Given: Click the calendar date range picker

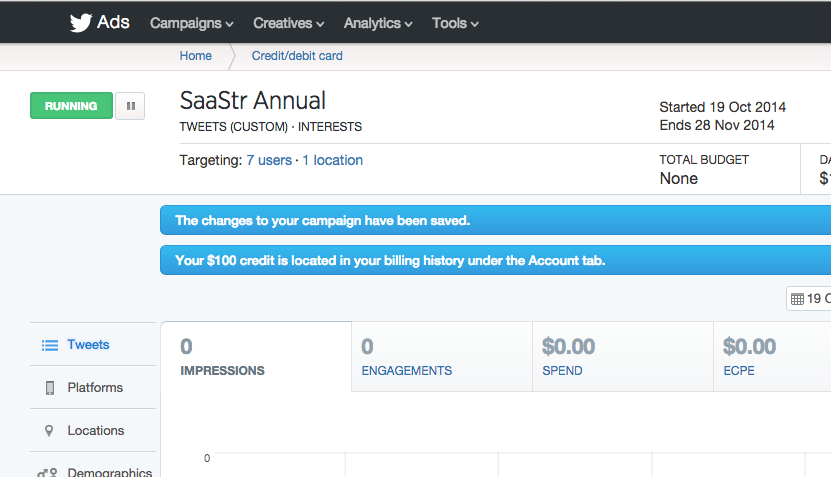Looking at the screenshot, I should coord(809,299).
